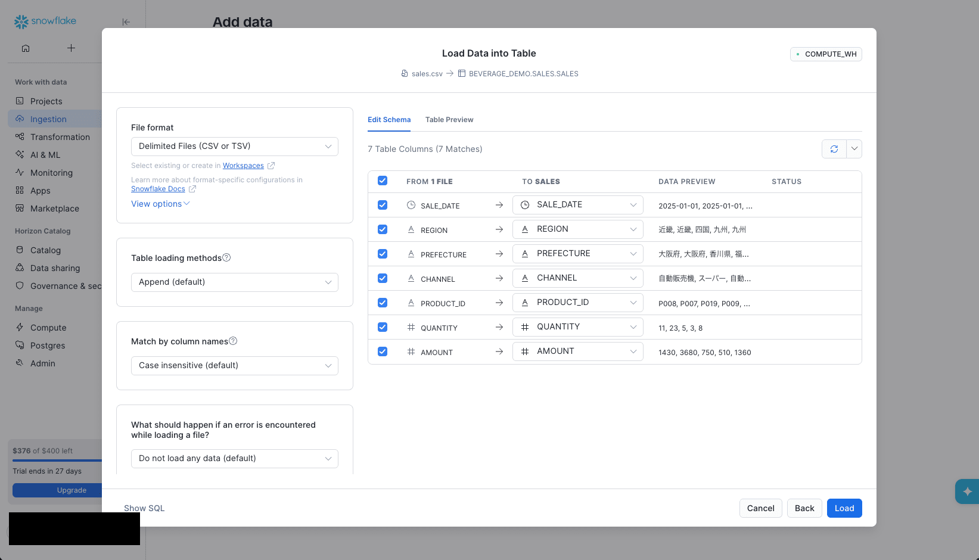The width and height of the screenshot is (979, 560).
Task: Open the Table loading methods help icon
Action: click(226, 257)
